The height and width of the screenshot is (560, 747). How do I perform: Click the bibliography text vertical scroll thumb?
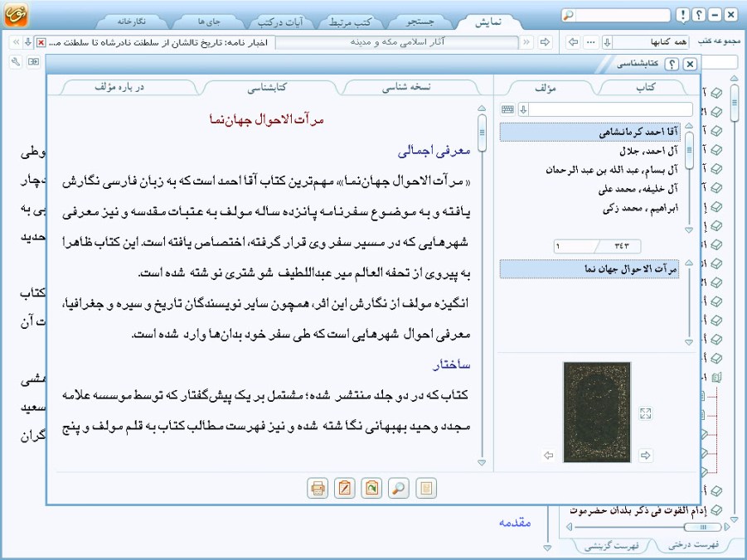point(482,133)
